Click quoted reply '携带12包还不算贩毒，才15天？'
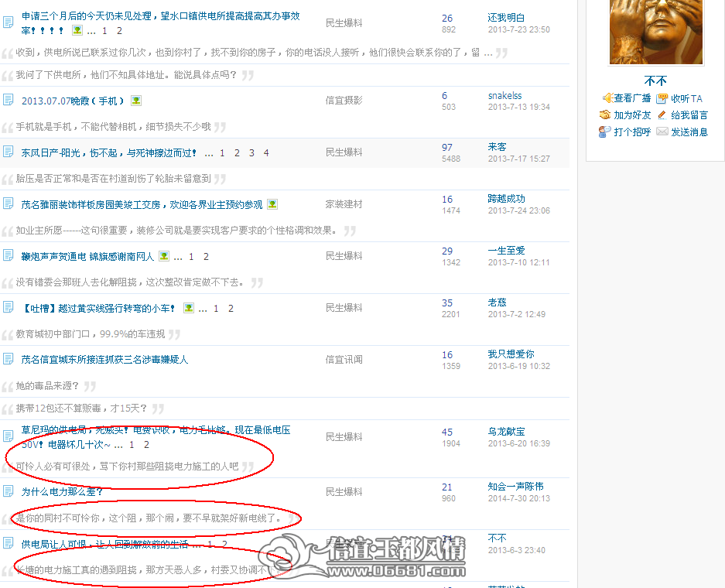The height and width of the screenshot is (588, 725). pos(81,409)
